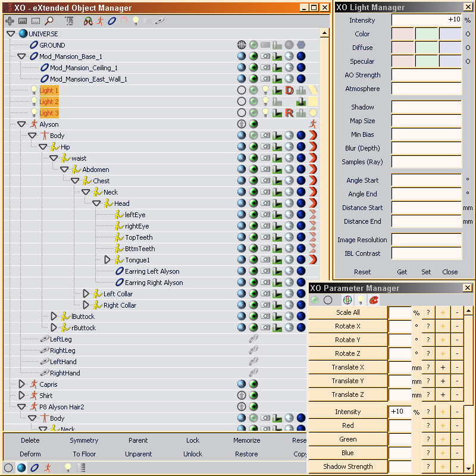476x476 pixels.
Task: Click the Delete command
Action: point(30,440)
